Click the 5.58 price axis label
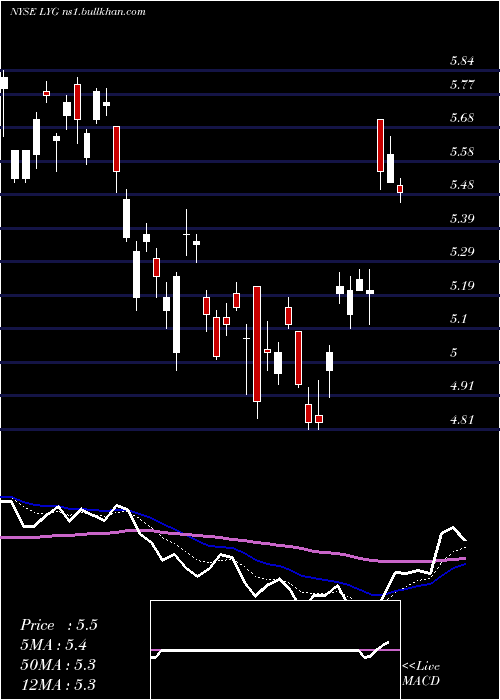 tap(462, 151)
